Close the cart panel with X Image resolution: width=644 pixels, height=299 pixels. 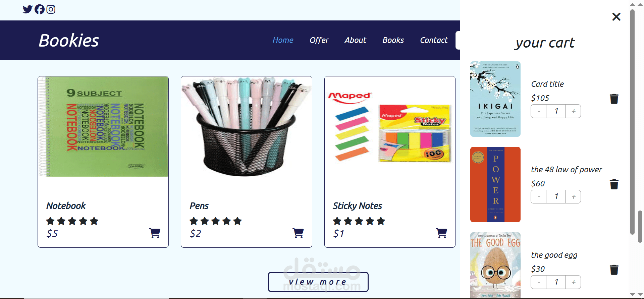[x=616, y=17]
